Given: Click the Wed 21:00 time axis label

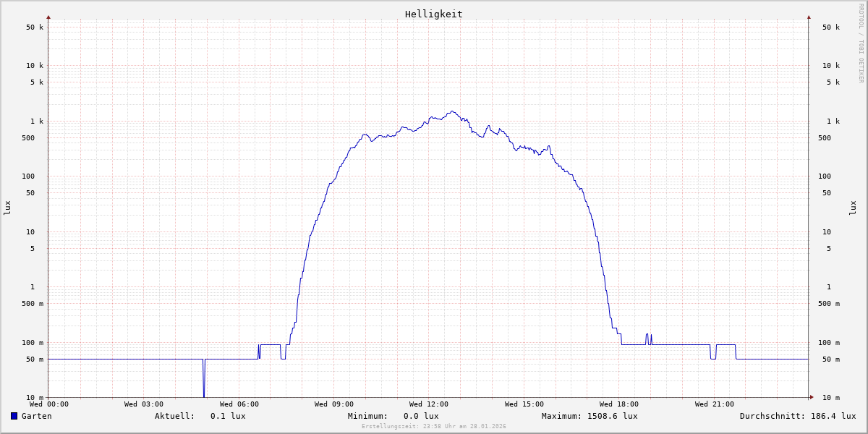Looking at the screenshot, I should click(x=714, y=404).
